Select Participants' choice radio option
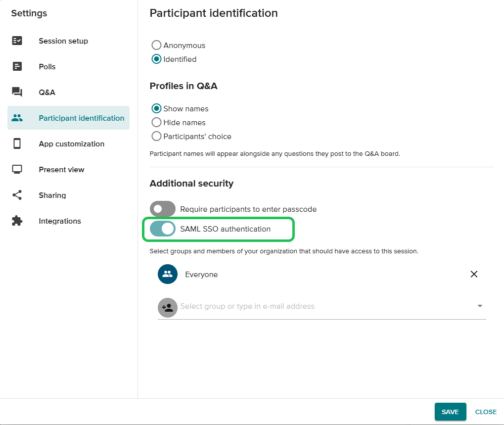The width and height of the screenshot is (504, 425). tap(156, 137)
